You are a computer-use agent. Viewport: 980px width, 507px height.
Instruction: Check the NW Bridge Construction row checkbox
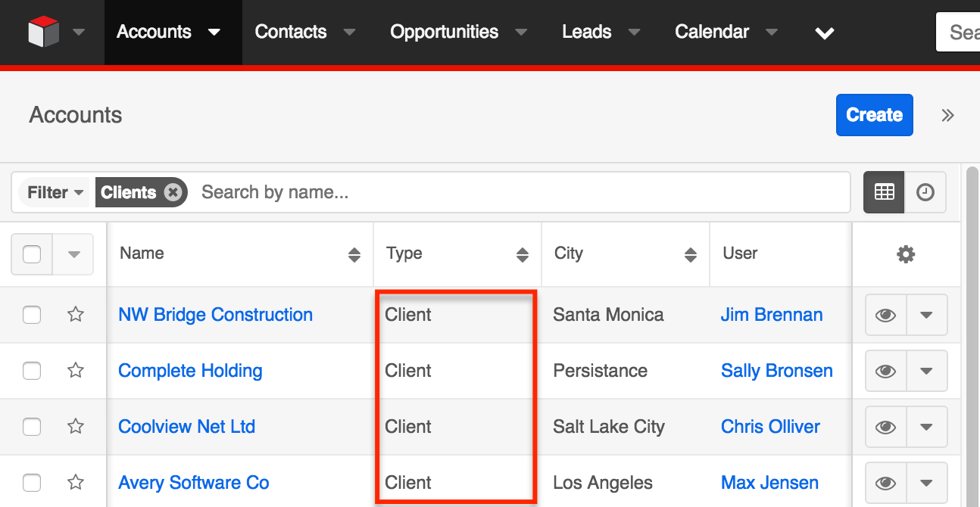pyautogui.click(x=32, y=315)
